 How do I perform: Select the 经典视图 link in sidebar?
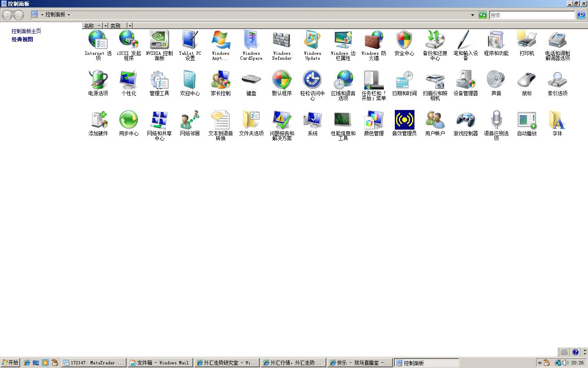point(22,39)
